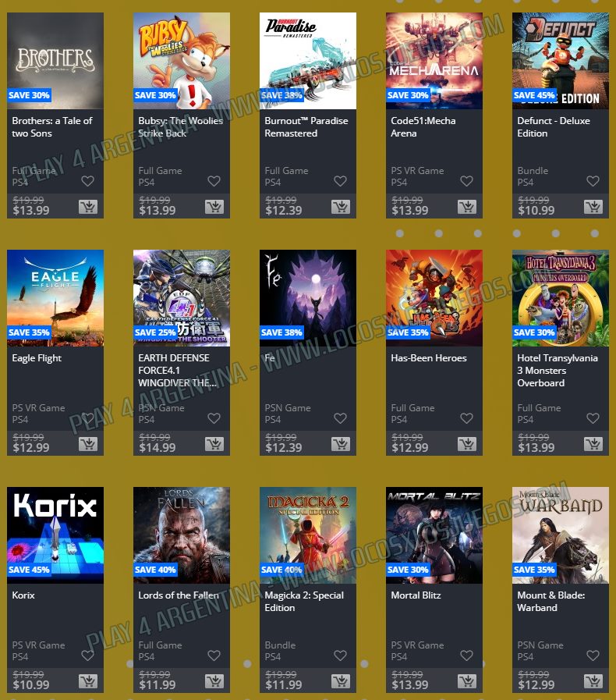
Task: Open the Korix cover thumbnail
Action: point(55,535)
